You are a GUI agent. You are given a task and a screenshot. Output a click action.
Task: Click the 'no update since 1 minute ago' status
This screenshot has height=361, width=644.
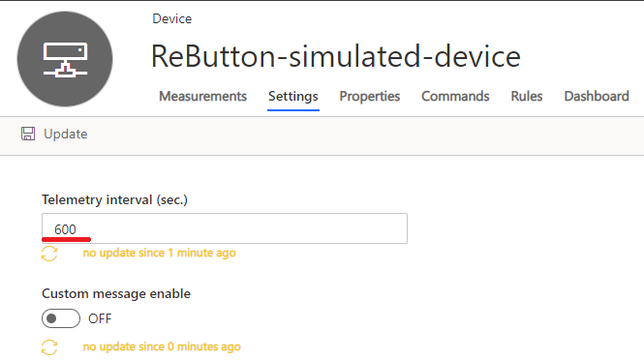(x=160, y=253)
